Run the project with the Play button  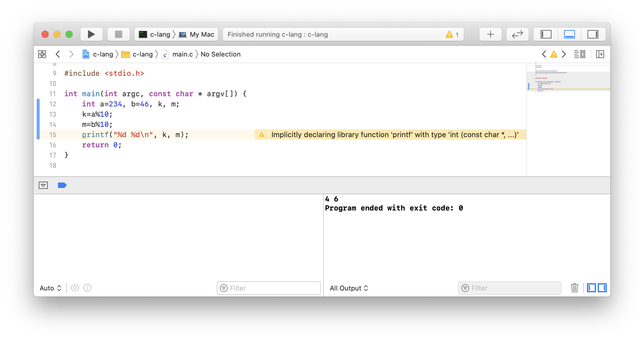pos(91,34)
